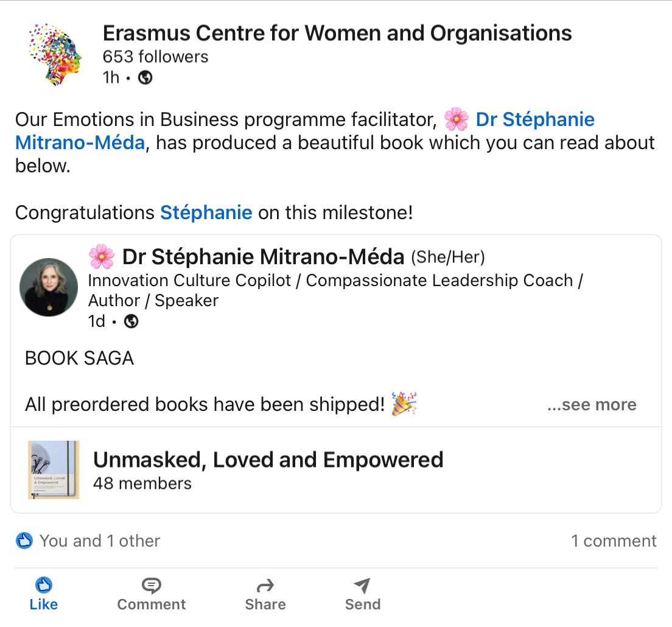
Task: Open the 'Erasmus Centre for Women and Organisations' page title
Action: click(337, 33)
